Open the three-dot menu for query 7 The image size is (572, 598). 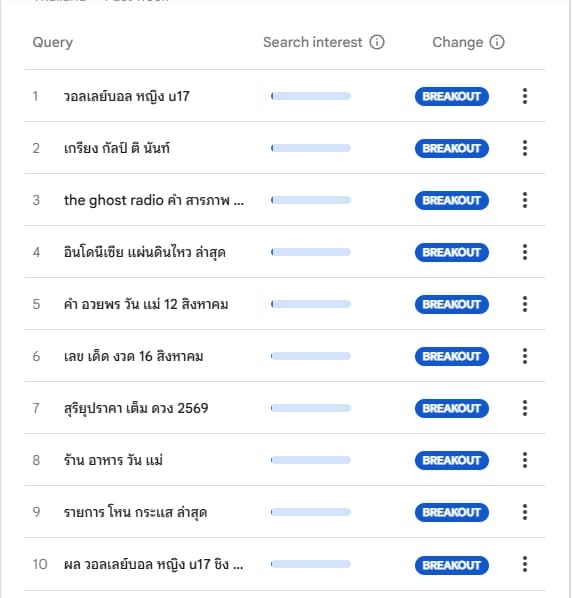(x=525, y=408)
